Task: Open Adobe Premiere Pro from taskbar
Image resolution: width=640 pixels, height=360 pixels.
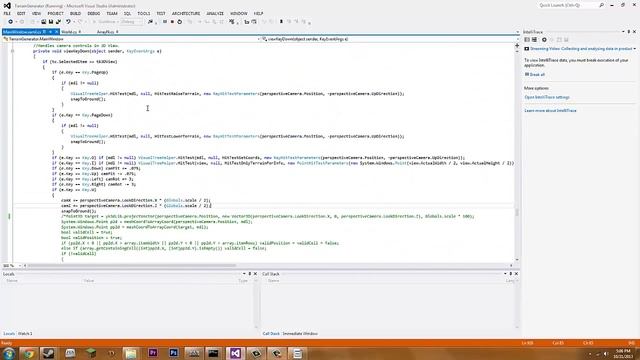Action: tap(153, 353)
